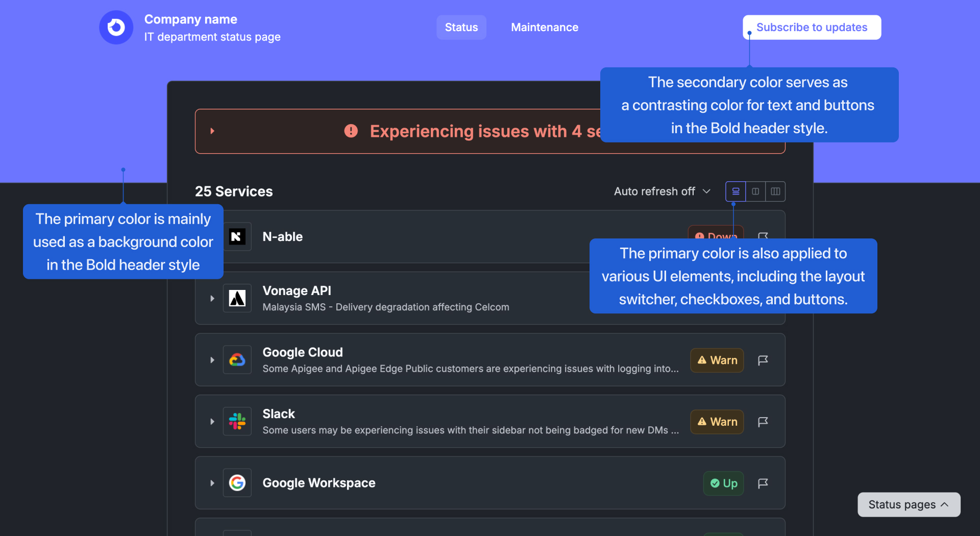Screen dimensions: 980x536
Task: Click the Google Cloud Apigee issue description
Action: coord(471,369)
